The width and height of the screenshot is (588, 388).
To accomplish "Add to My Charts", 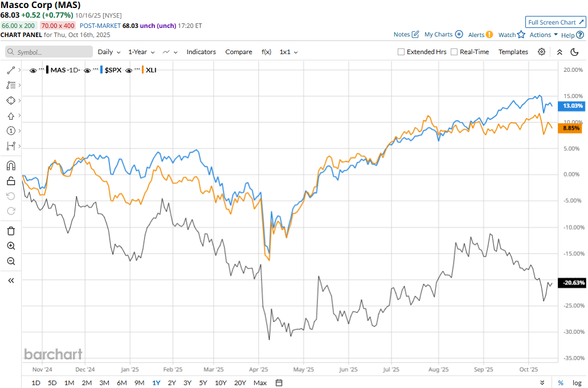I will point(444,35).
